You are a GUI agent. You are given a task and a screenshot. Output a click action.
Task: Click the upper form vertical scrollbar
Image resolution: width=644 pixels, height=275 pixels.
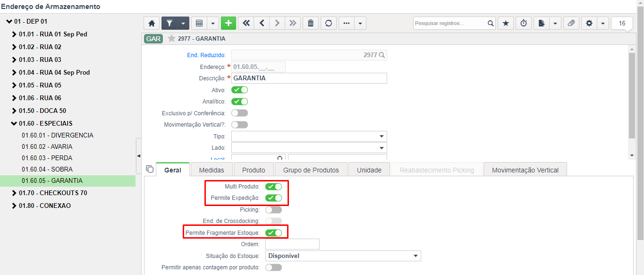pos(632,95)
